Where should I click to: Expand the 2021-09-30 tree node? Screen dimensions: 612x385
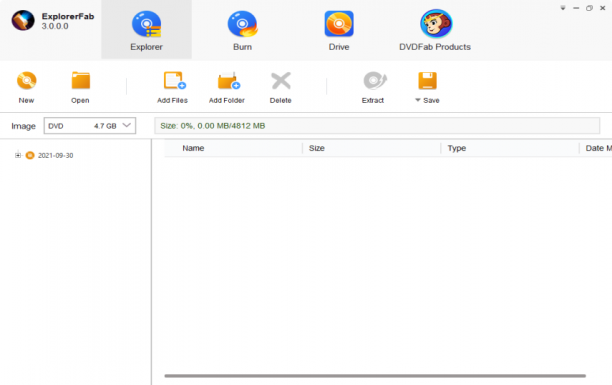pyautogui.click(x=18, y=155)
